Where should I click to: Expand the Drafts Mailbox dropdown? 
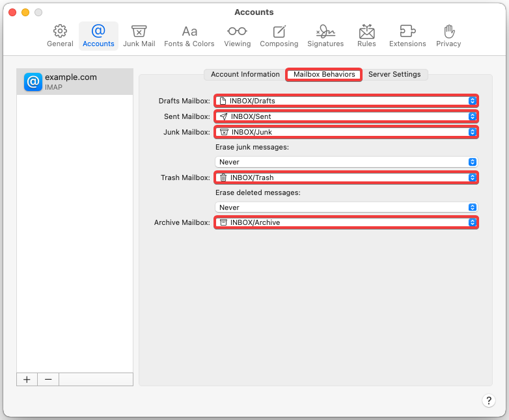346,101
